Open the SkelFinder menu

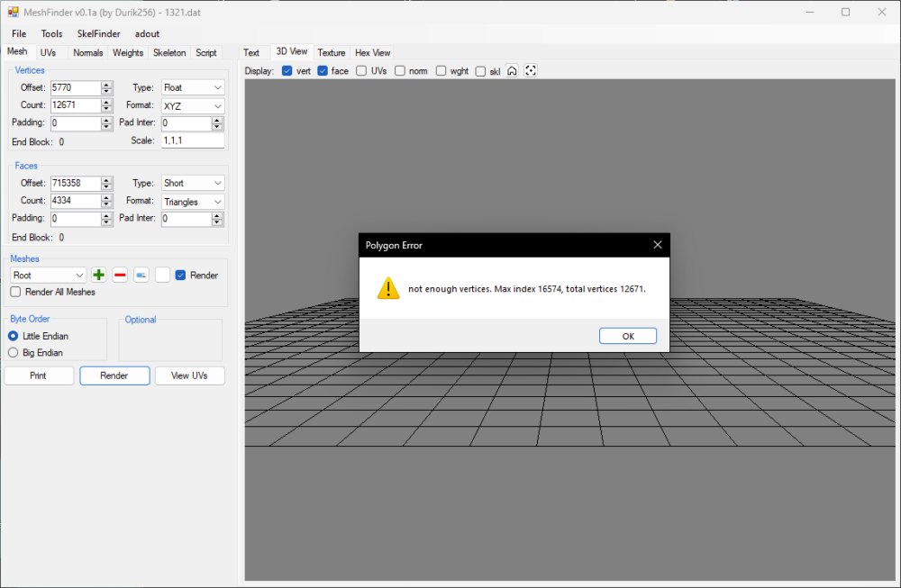tap(98, 34)
